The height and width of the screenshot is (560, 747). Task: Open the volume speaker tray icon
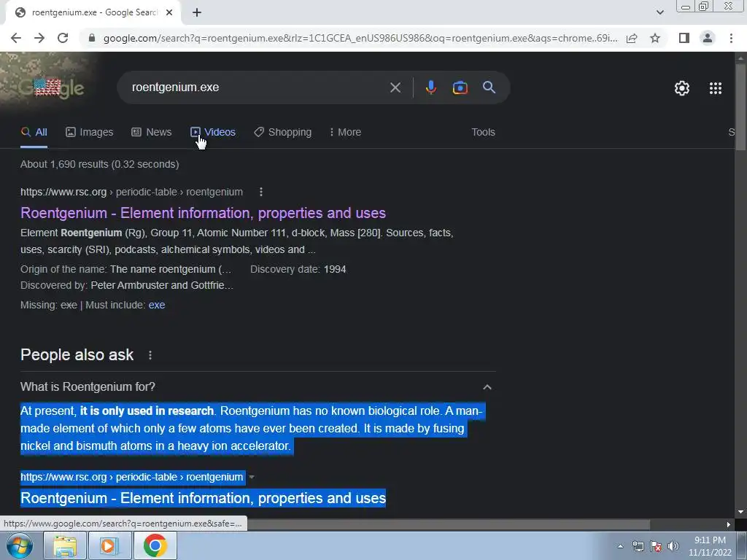click(673, 546)
